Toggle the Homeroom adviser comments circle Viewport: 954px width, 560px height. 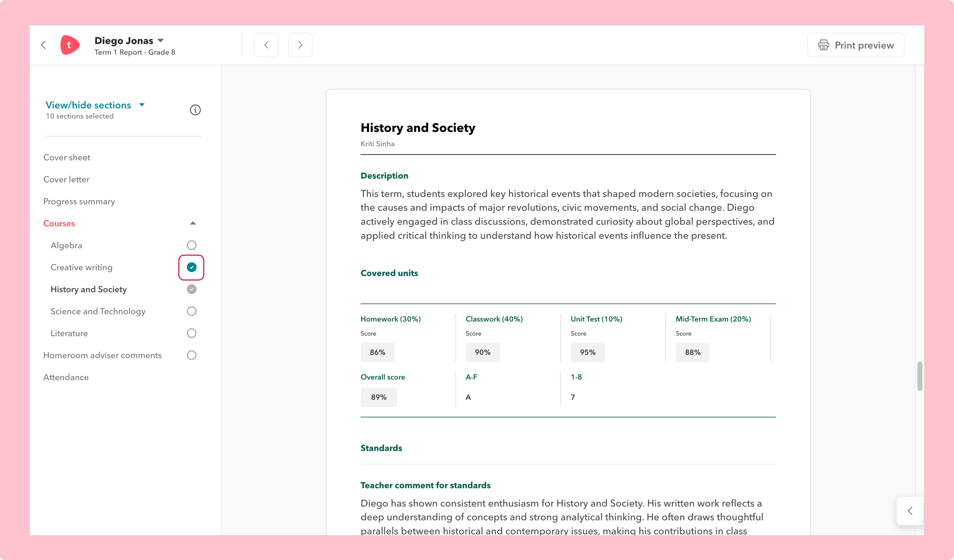click(192, 355)
